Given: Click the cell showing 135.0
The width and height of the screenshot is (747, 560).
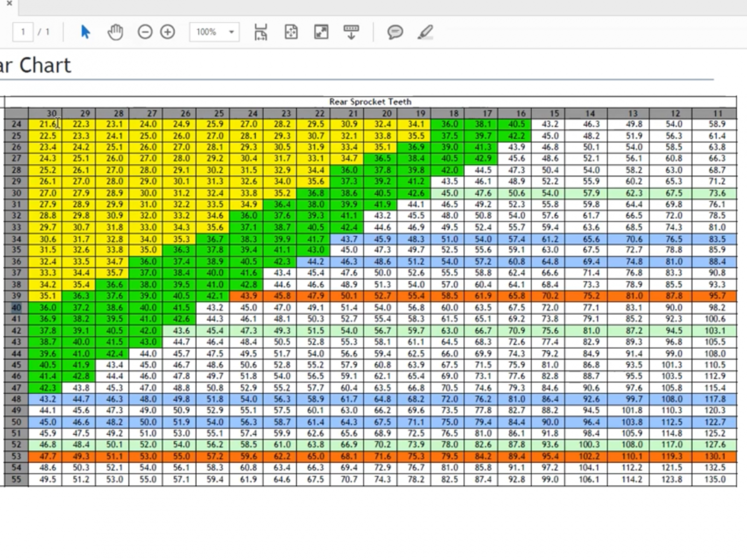Looking at the screenshot, I should point(715,479).
